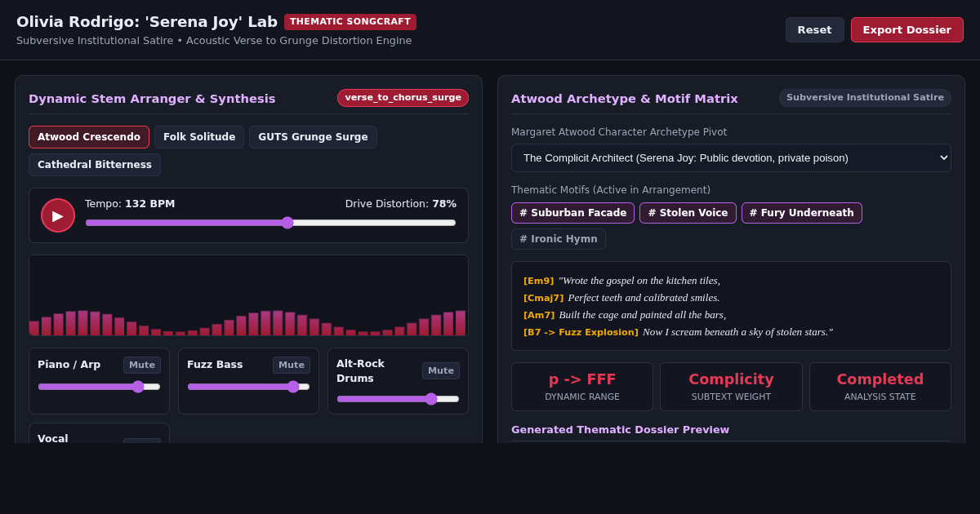Select the Atwood Crescendo preset

[x=89, y=137]
